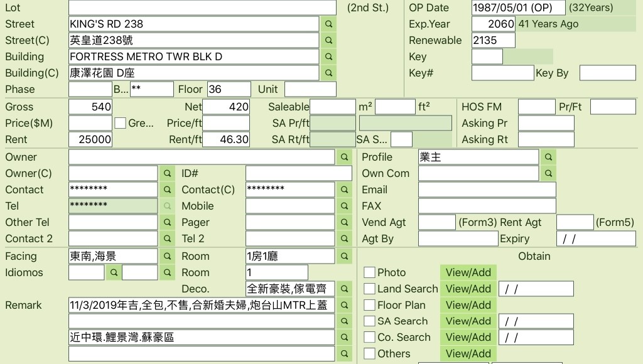
Task: Focus the Email input field
Action: [487, 190]
